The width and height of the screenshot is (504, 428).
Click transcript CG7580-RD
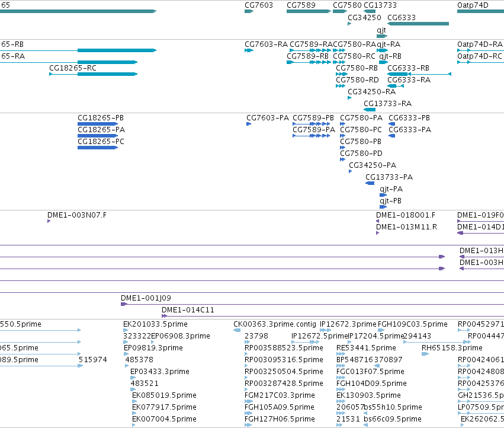coord(357,80)
